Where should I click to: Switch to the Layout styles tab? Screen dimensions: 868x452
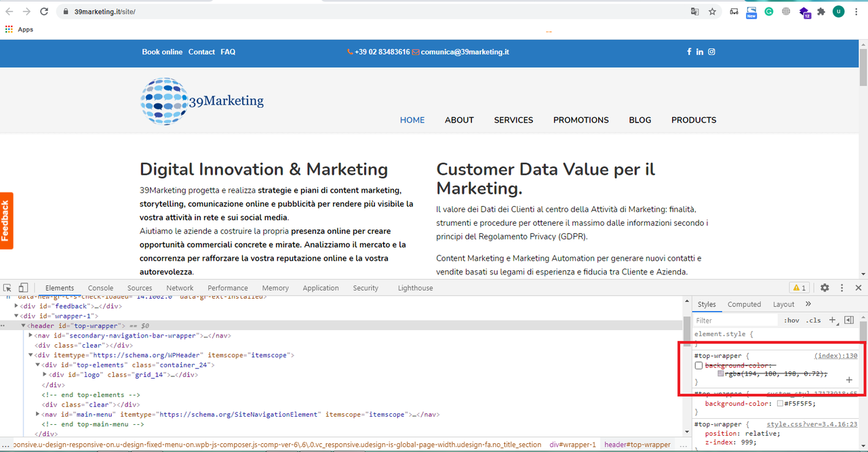[783, 304]
